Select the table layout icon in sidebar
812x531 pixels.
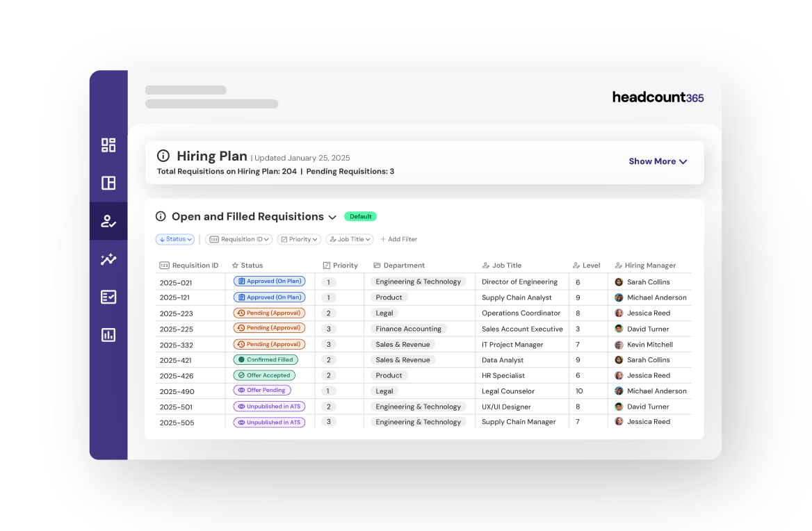coord(108,183)
